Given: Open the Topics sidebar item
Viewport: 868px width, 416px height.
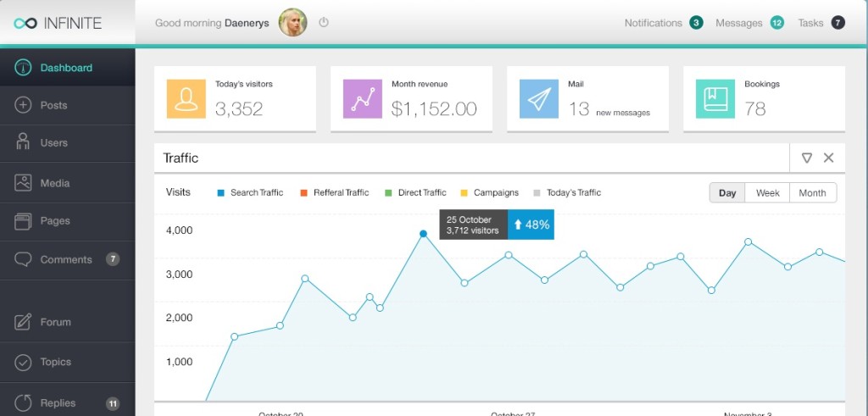Looking at the screenshot, I should tap(56, 363).
